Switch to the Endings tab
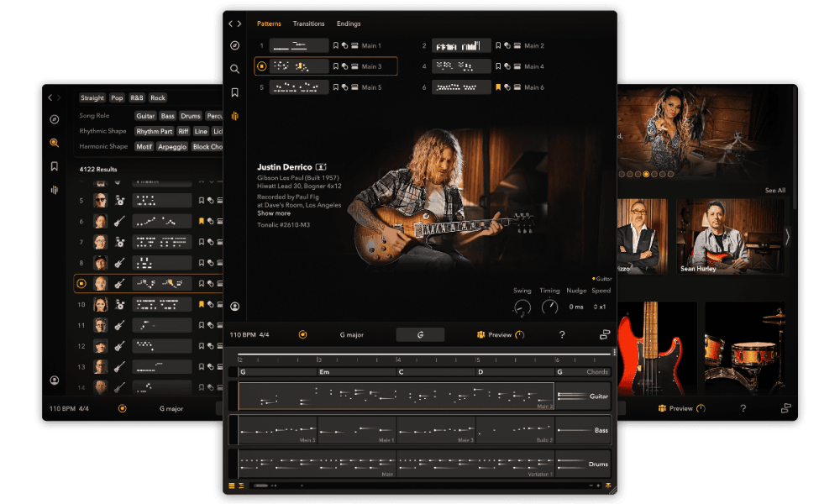This screenshot has height=504, width=840. tap(349, 24)
